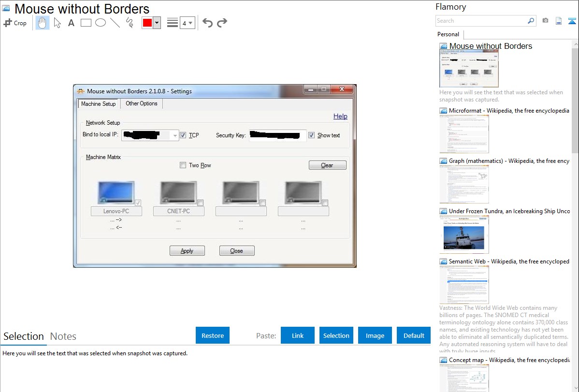The image size is (579, 392).
Task: Open the line width dropdown showing 4
Action: [x=187, y=23]
